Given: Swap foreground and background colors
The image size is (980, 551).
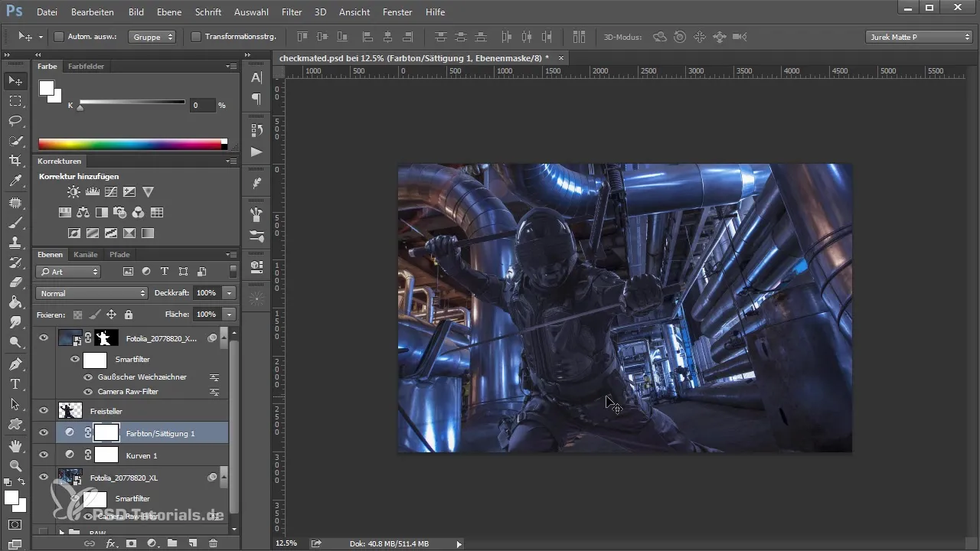Looking at the screenshot, I should click(x=21, y=481).
